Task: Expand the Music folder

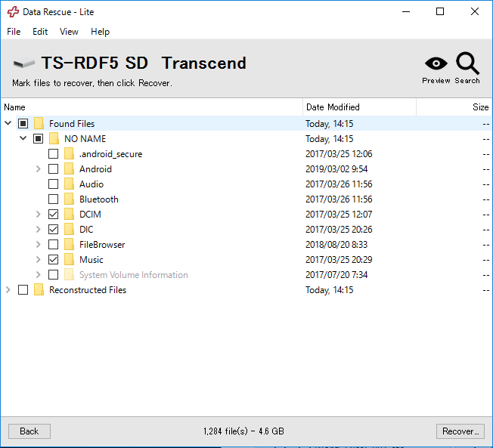Action: 39,259
